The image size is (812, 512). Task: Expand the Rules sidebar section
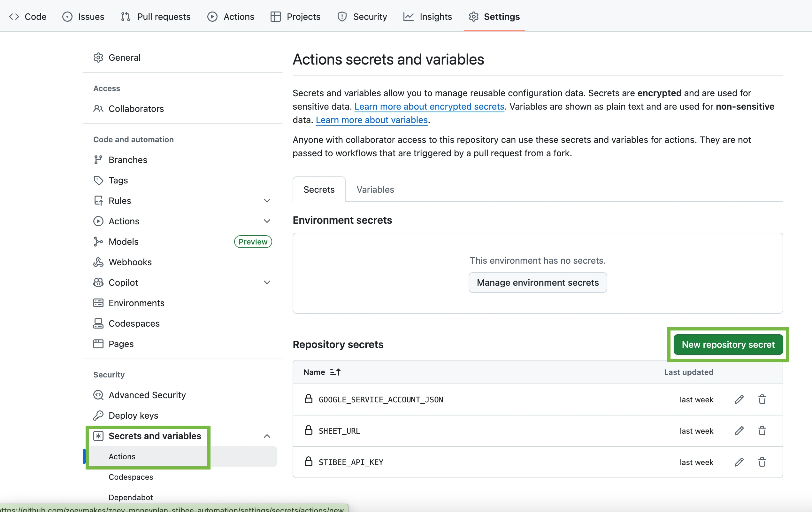tap(267, 201)
